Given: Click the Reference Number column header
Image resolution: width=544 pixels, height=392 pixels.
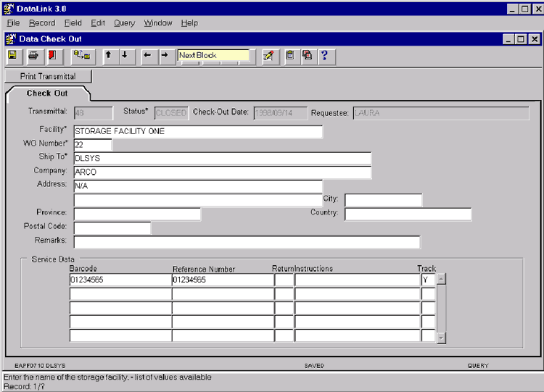Looking at the screenshot, I should [204, 269].
